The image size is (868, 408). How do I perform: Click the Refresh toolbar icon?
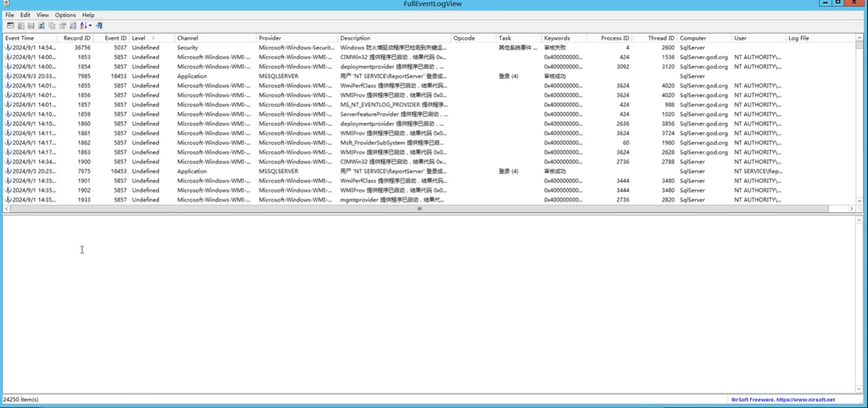click(x=42, y=25)
